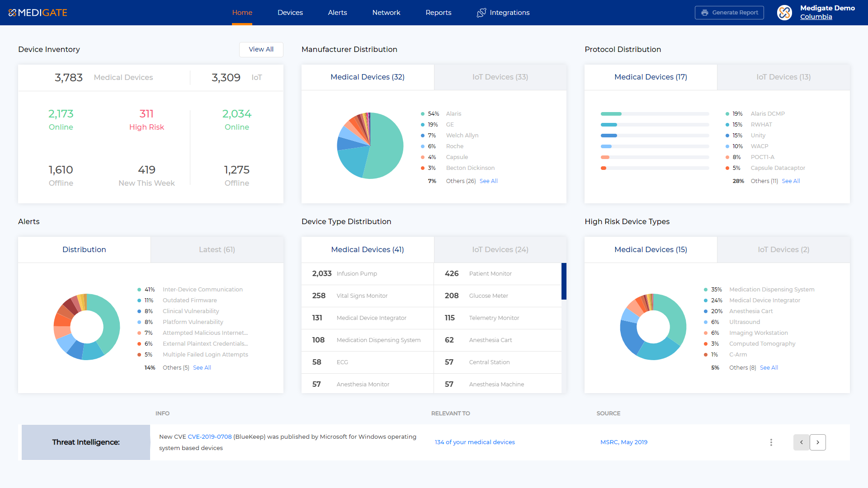
Task: Click the Columbia account link
Action: [x=816, y=17]
